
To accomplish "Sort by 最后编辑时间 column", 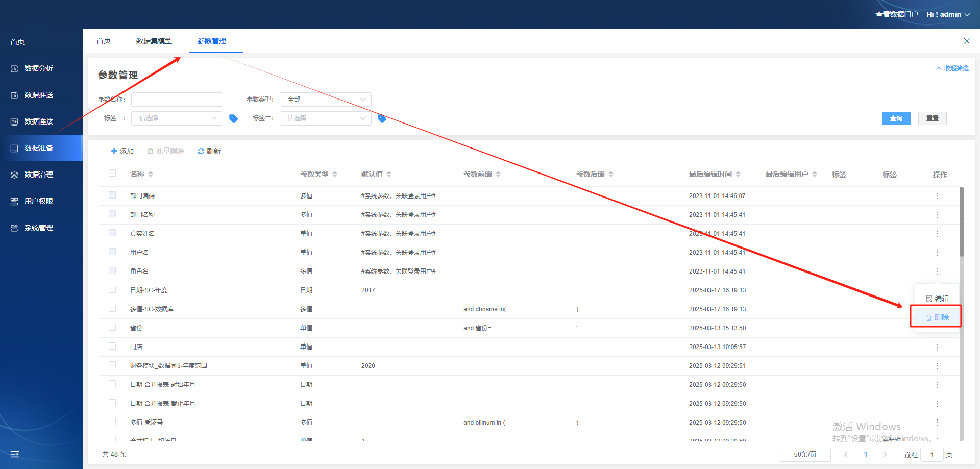I will (x=738, y=175).
